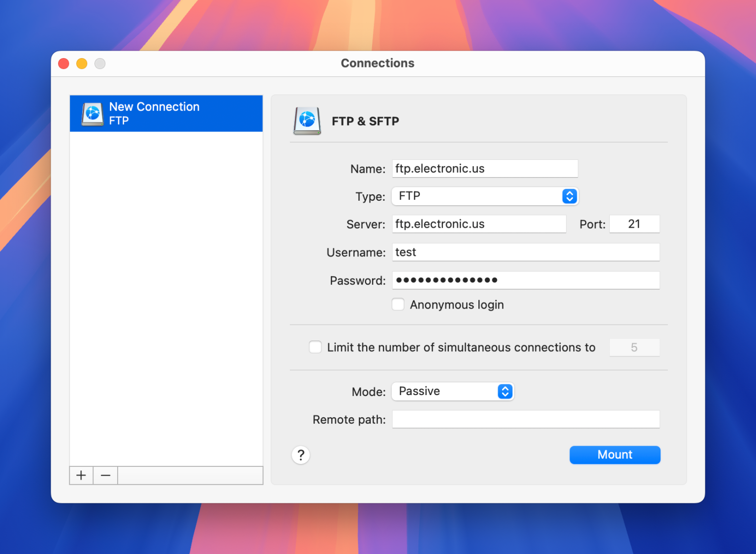Enable Anonymous login
This screenshot has height=554, width=756.
[398, 304]
